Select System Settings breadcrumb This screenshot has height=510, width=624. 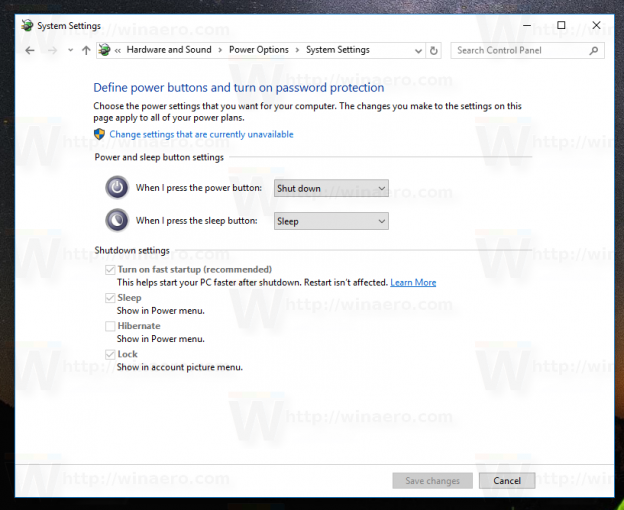(x=337, y=50)
